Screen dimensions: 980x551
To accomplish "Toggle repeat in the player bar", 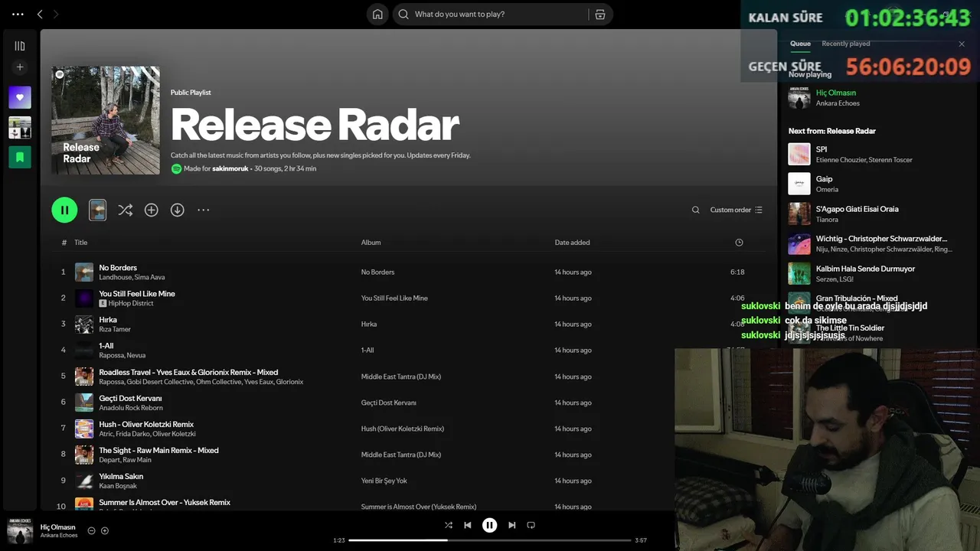I will (531, 525).
